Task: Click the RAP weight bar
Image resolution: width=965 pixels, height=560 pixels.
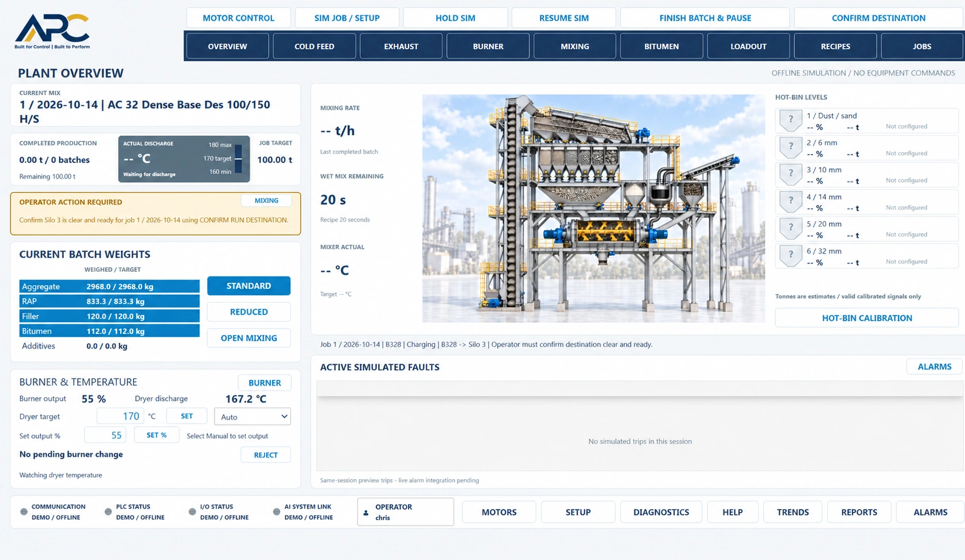Action: 110,301
